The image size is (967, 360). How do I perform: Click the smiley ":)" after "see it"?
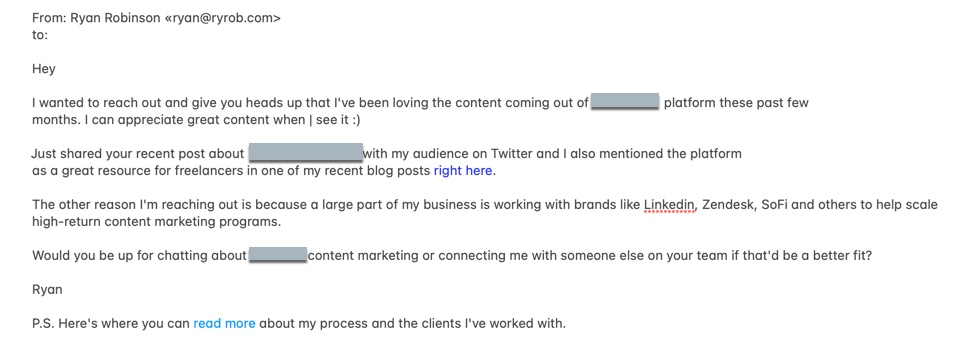coord(354,120)
